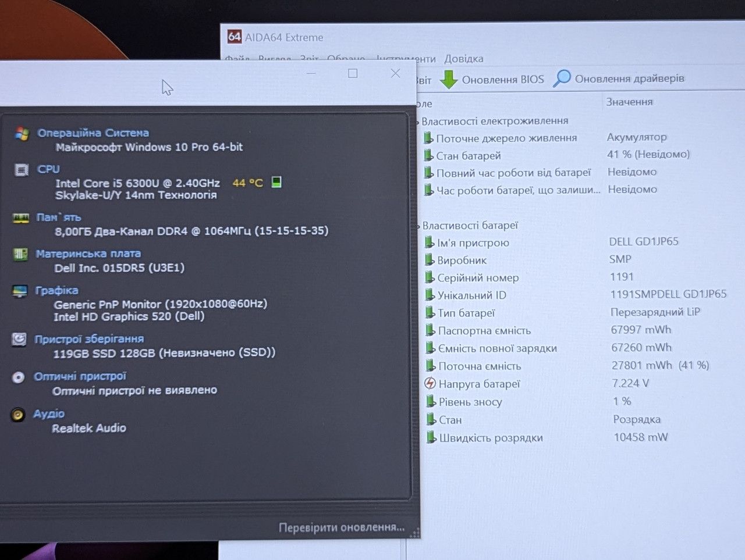Click the monitor icon beside Графіка
Viewport: 745px width, 560px height.
click(20, 291)
